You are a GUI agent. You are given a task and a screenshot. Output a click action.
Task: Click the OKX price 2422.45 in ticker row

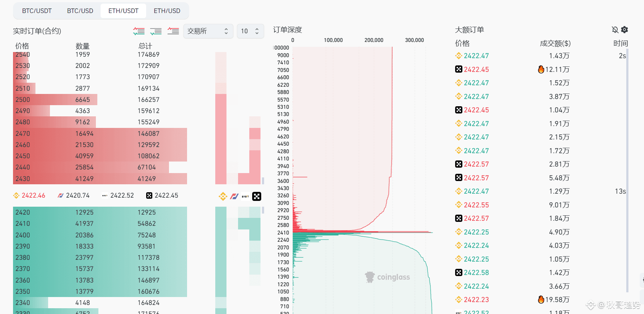(166, 195)
